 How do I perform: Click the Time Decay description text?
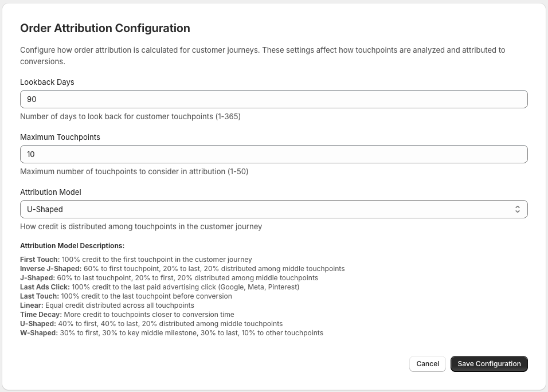[127, 314]
